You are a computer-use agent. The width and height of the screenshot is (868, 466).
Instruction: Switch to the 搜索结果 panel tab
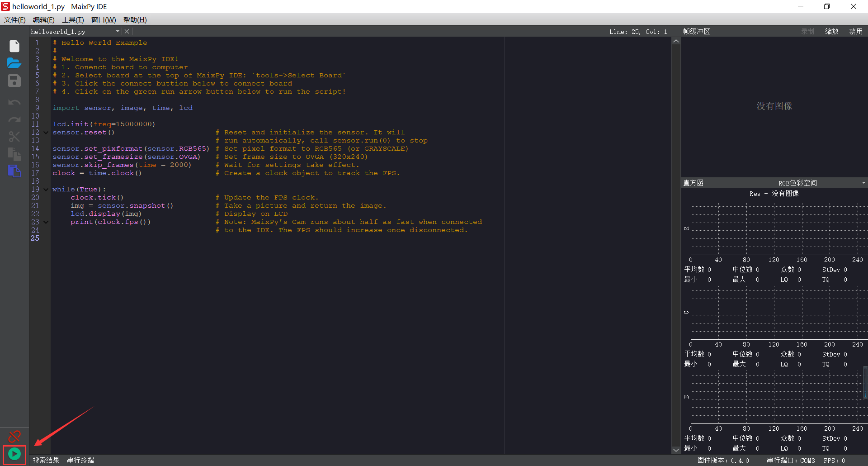pos(46,460)
